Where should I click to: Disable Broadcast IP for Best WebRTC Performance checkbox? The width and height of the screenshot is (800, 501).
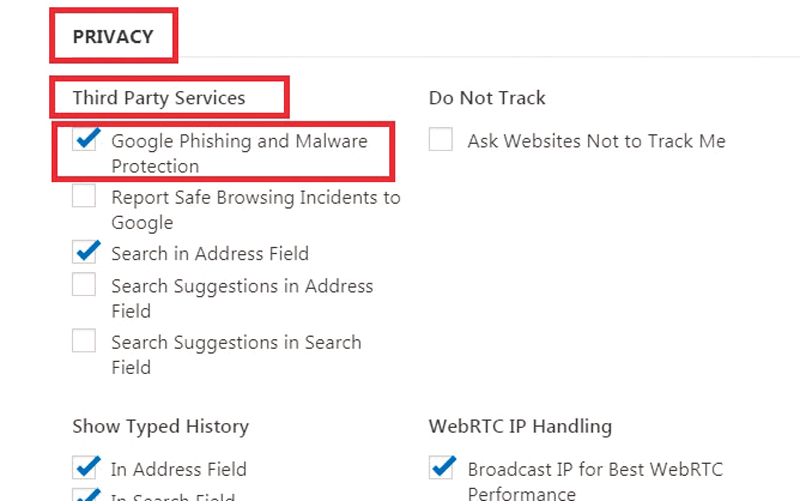[x=441, y=468]
